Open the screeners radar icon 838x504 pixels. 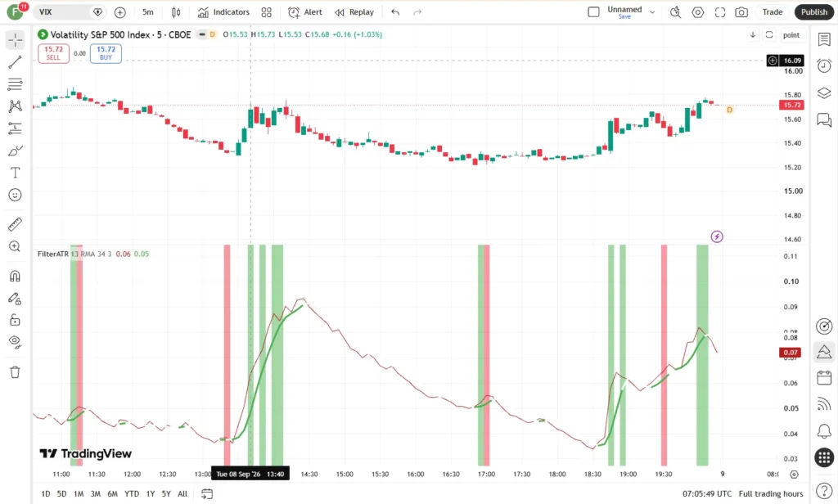click(824, 326)
